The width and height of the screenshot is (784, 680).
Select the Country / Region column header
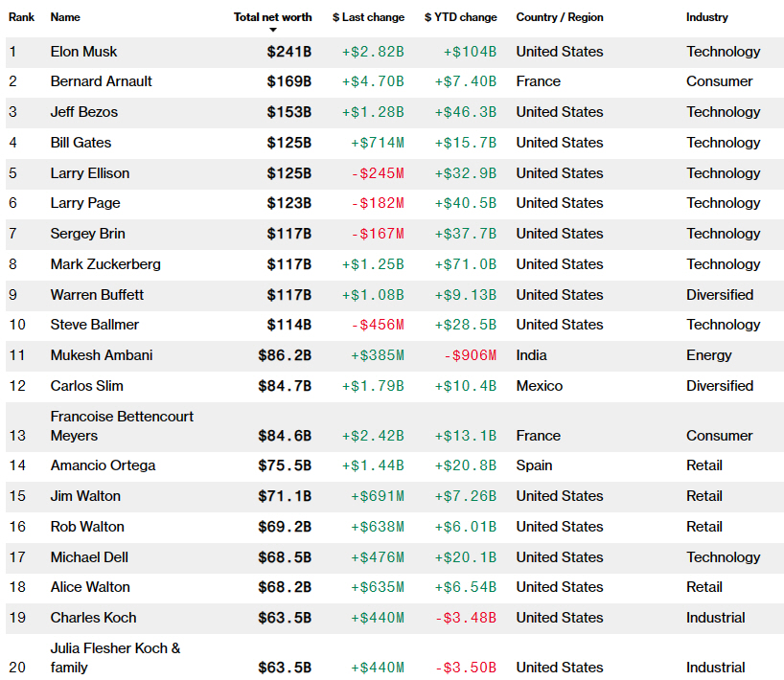562,17
